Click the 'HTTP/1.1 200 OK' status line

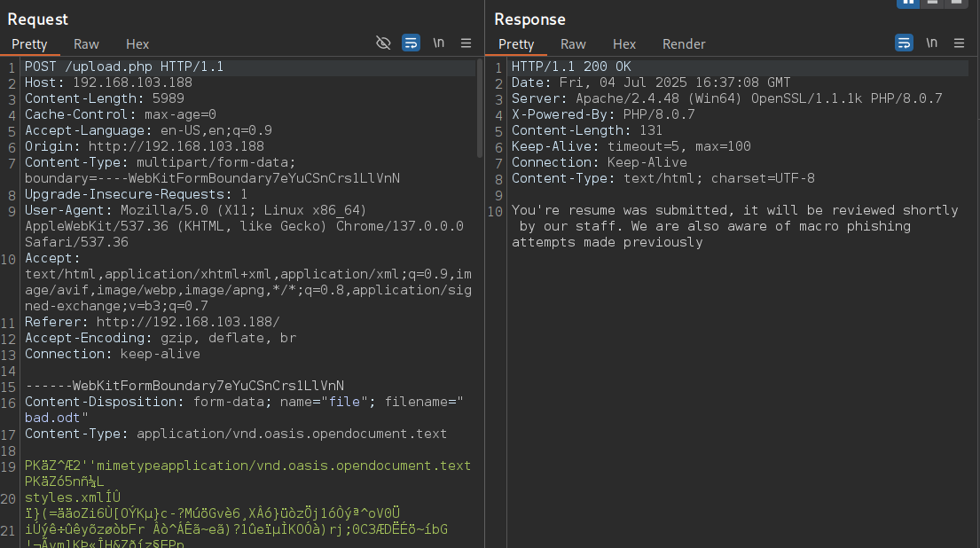point(571,67)
